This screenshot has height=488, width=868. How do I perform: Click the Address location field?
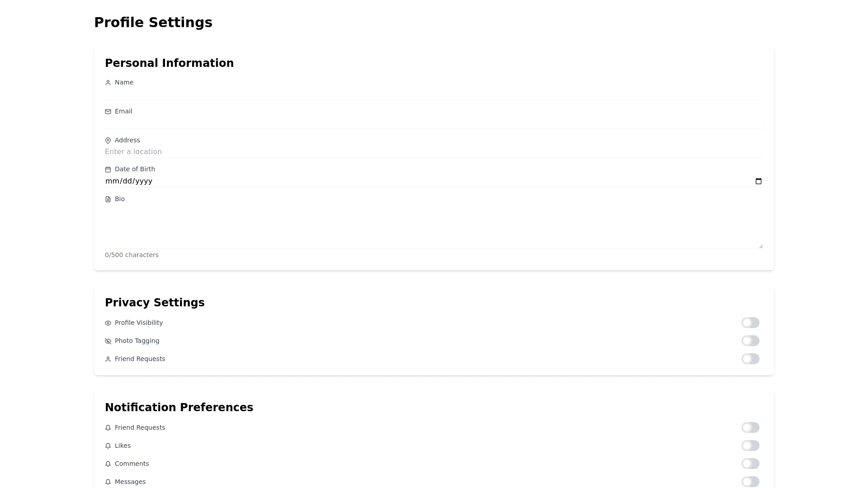click(x=434, y=152)
